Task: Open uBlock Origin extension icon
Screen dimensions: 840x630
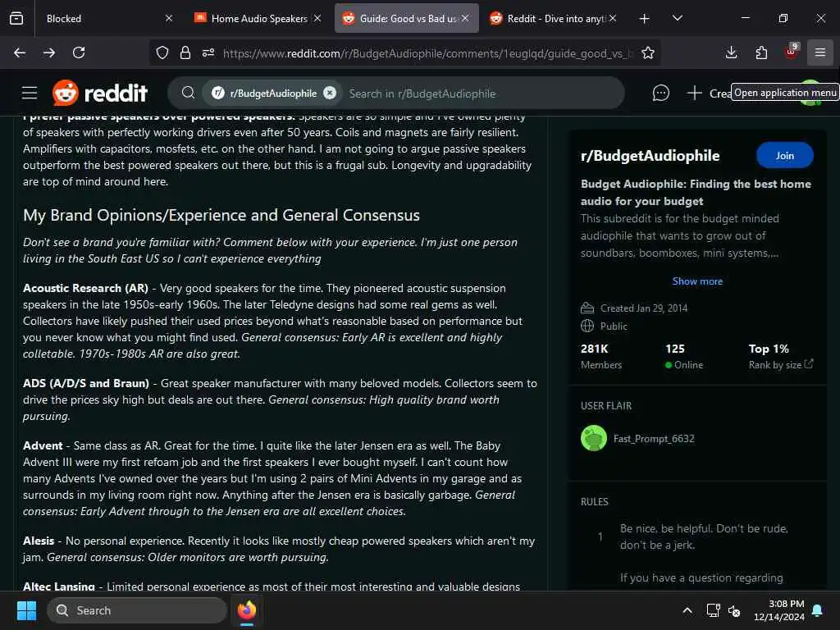Action: (792, 52)
